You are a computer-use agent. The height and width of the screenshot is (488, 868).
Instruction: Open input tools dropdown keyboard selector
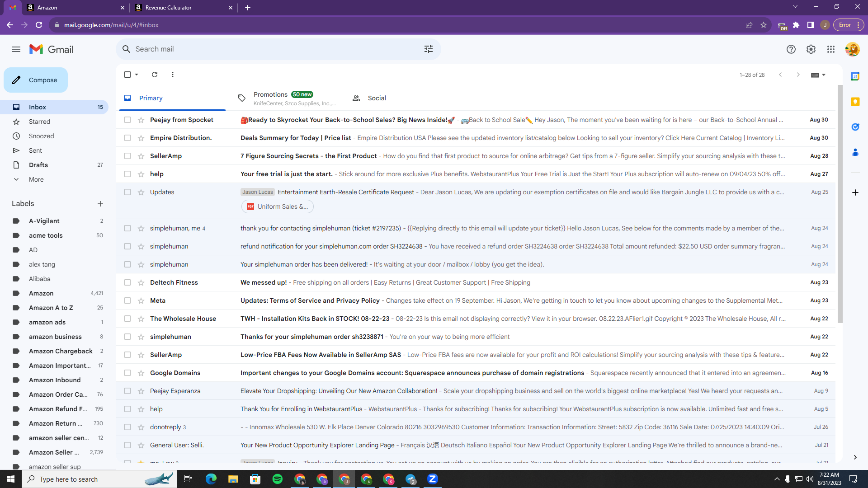click(x=818, y=75)
